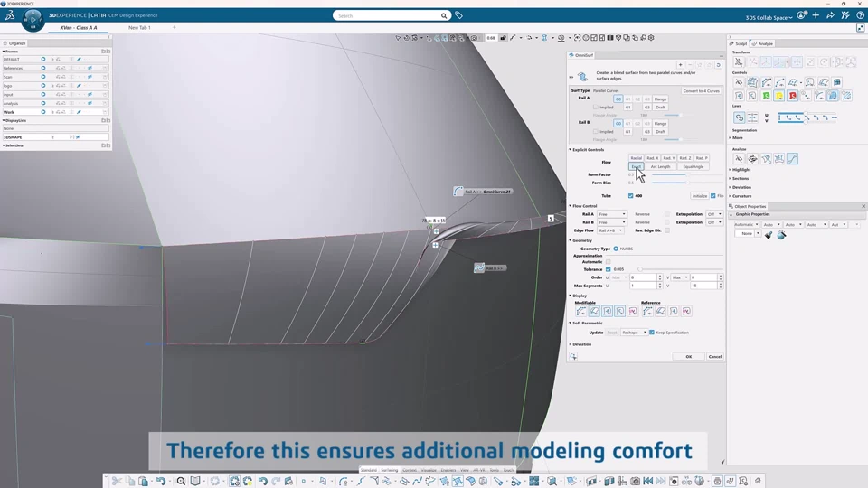
Task: Click the Search input field
Action: point(388,16)
